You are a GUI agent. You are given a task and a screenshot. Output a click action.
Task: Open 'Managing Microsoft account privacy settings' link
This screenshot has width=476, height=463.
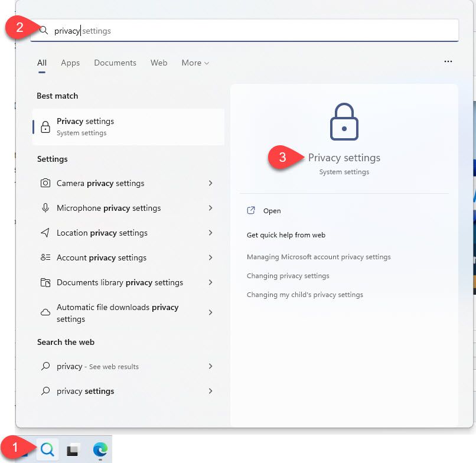click(319, 257)
